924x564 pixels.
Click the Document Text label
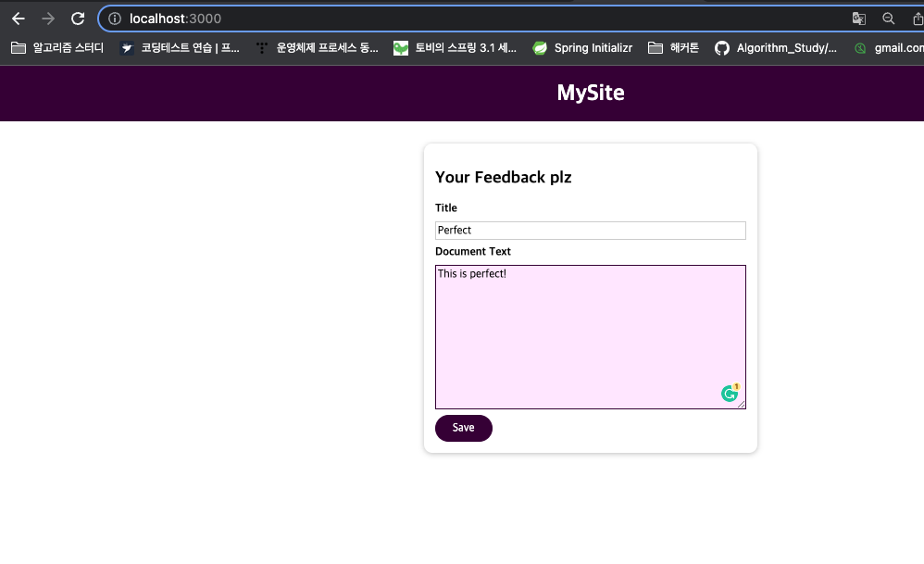tap(472, 252)
